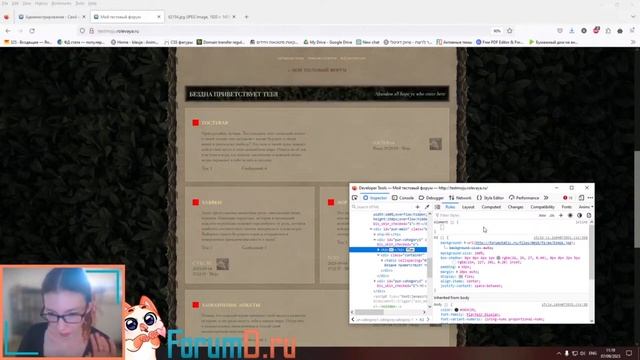Open the Network panel
640x360 pixels.
[x=460, y=198]
